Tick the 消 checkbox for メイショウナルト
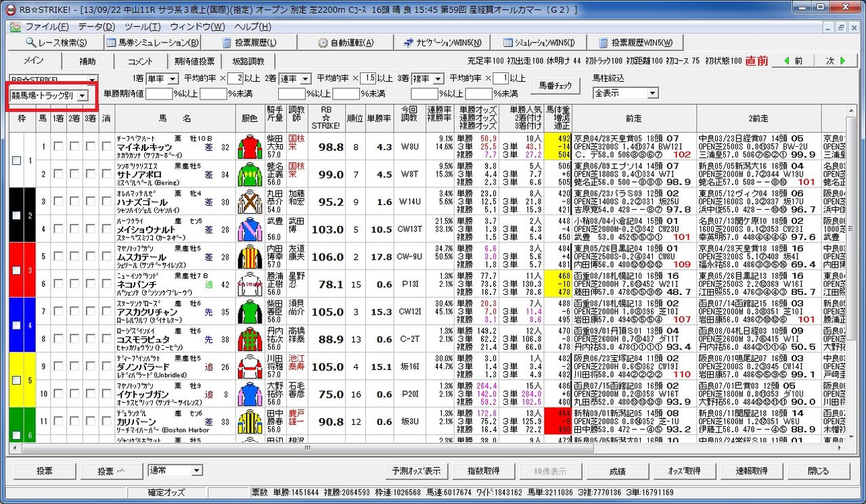The image size is (866, 504). point(106,229)
